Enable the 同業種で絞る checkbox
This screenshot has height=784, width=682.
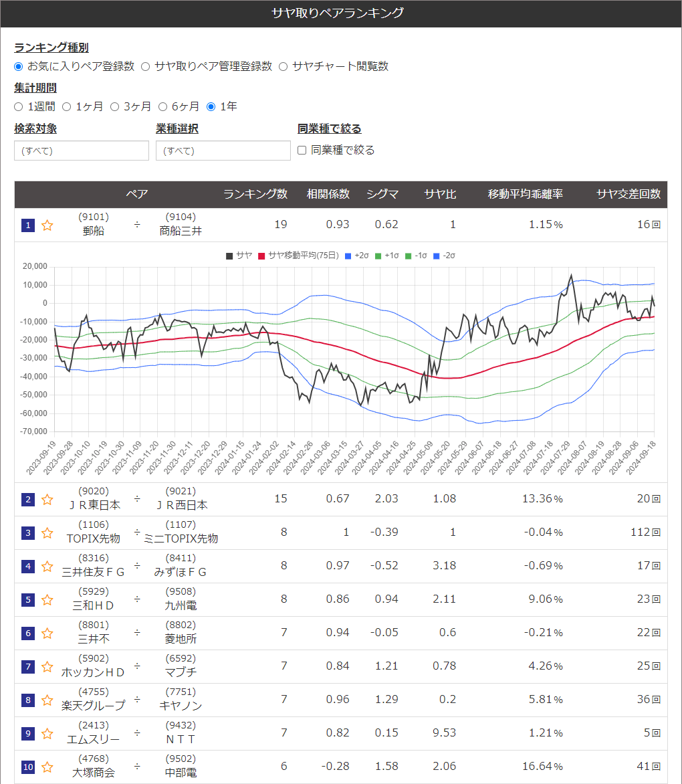(x=302, y=151)
